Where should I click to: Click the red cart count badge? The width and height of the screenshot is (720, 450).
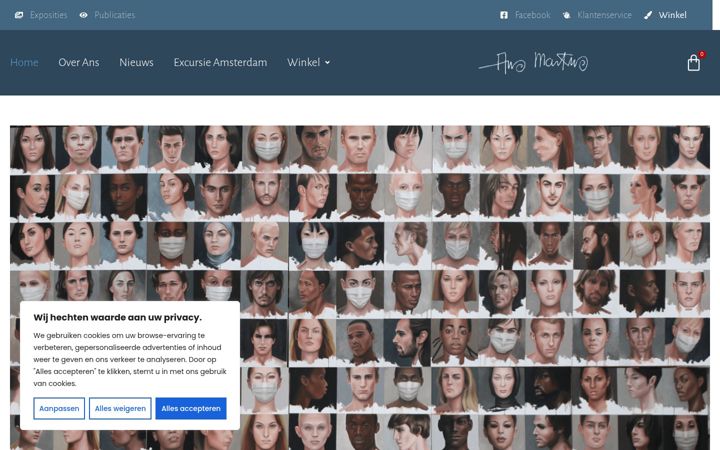(x=702, y=54)
